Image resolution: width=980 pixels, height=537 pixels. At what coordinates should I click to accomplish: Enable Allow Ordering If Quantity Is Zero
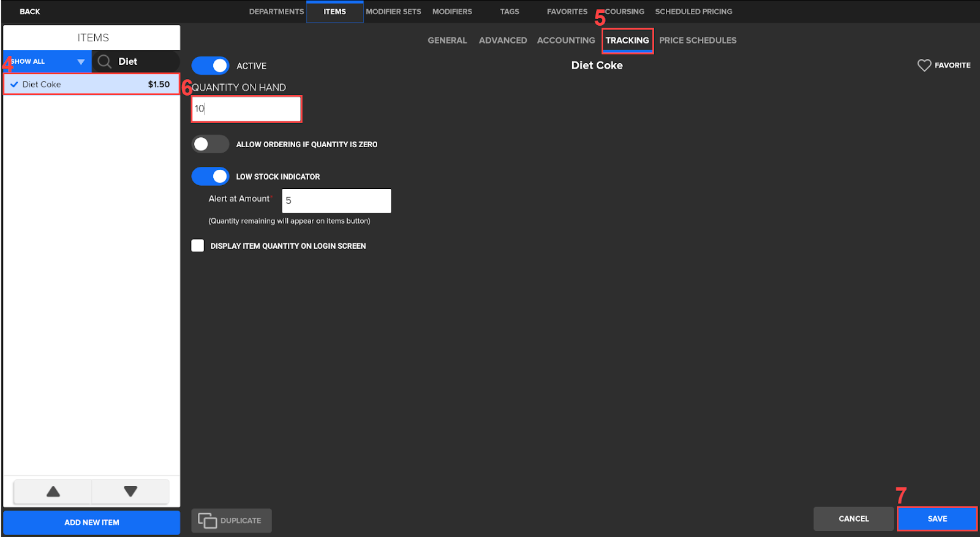pyautogui.click(x=211, y=144)
